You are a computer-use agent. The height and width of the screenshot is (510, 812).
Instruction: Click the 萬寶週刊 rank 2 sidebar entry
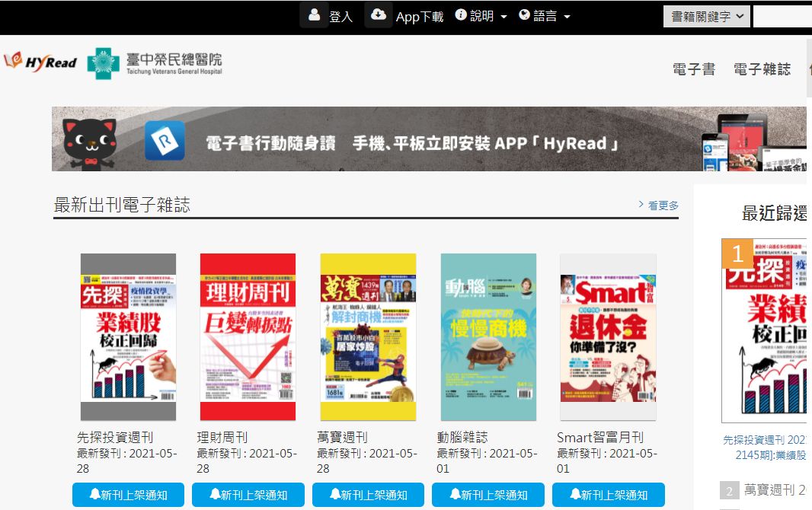(775, 489)
